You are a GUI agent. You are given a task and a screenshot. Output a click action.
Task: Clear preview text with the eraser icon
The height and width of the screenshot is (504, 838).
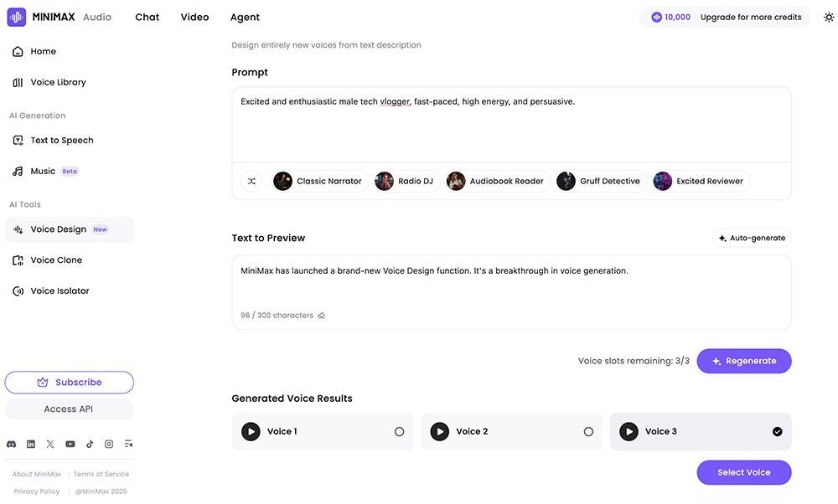coord(322,316)
